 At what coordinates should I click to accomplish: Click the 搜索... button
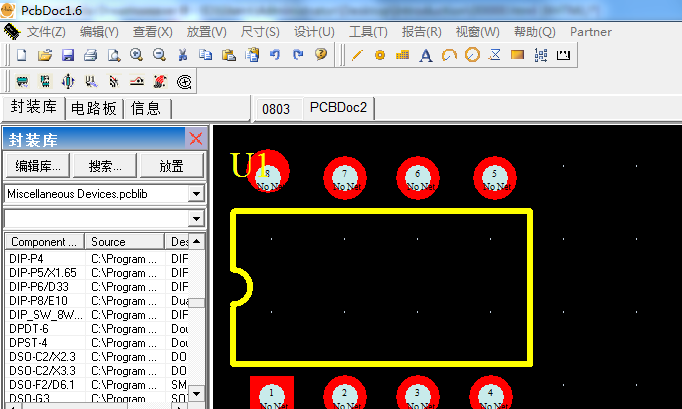(x=105, y=166)
